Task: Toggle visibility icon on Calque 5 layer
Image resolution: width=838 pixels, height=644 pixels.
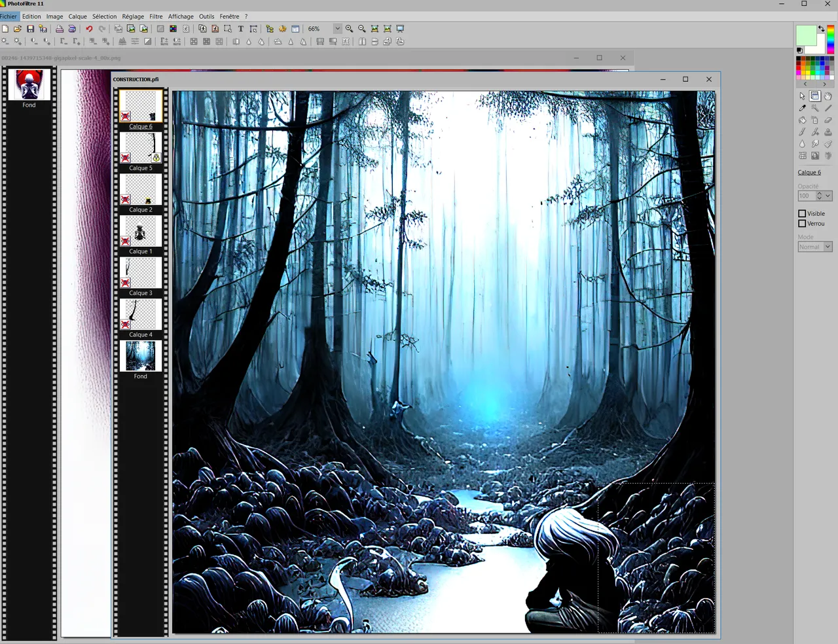Action: pyautogui.click(x=125, y=158)
